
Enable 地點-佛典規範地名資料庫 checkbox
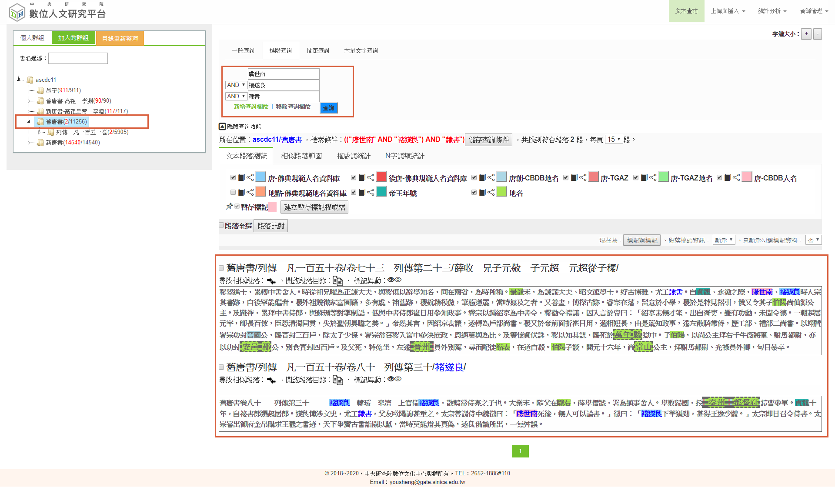233,192
